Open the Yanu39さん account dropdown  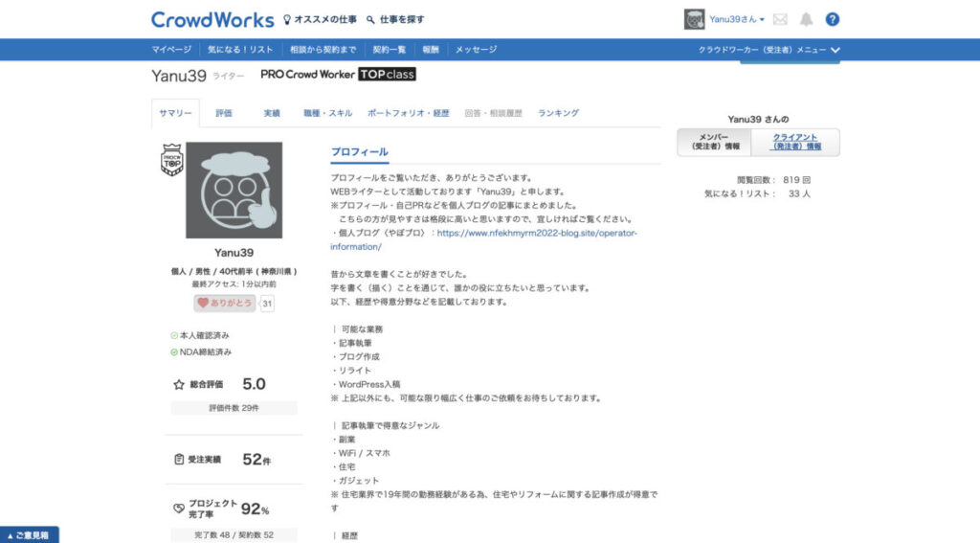(x=736, y=19)
